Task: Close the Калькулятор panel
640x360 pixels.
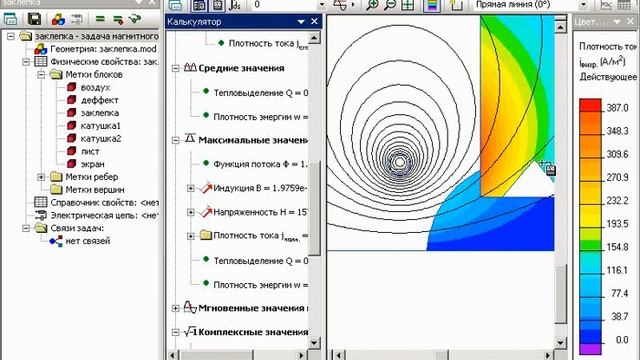Action: point(314,21)
